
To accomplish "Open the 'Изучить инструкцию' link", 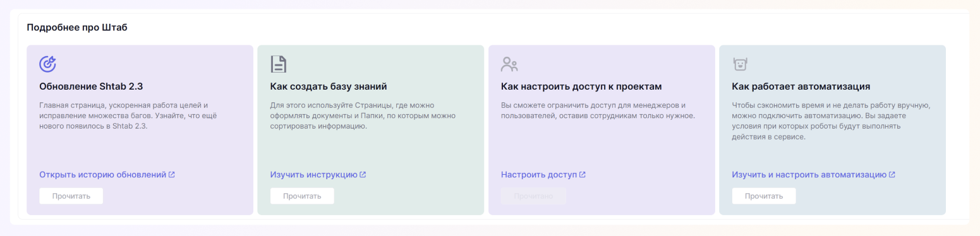I will pos(314,175).
